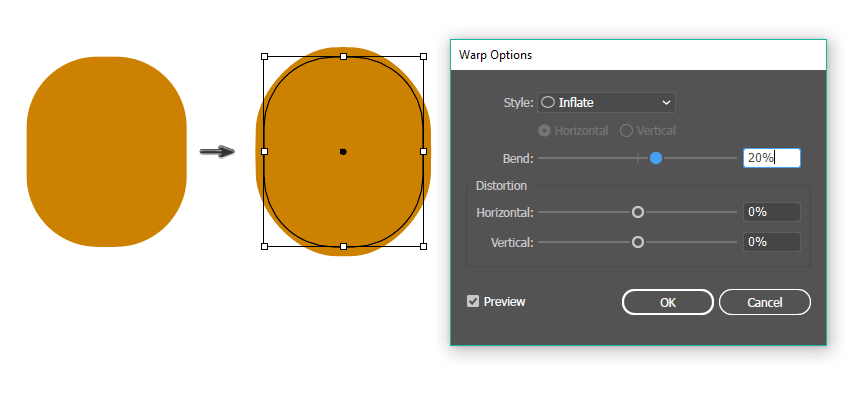This screenshot has height=393, width=850.
Task: Click the Warp Options dialog title
Action: click(x=495, y=55)
